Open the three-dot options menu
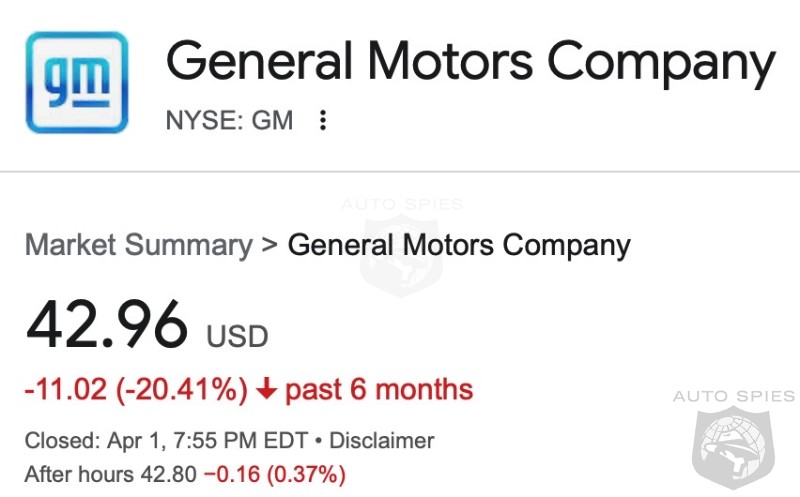 coord(322,121)
